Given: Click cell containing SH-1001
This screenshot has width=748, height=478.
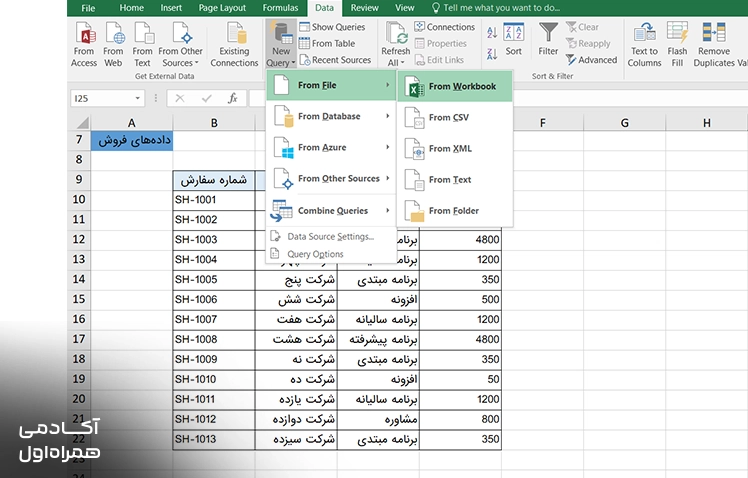Looking at the screenshot, I should (214, 200).
